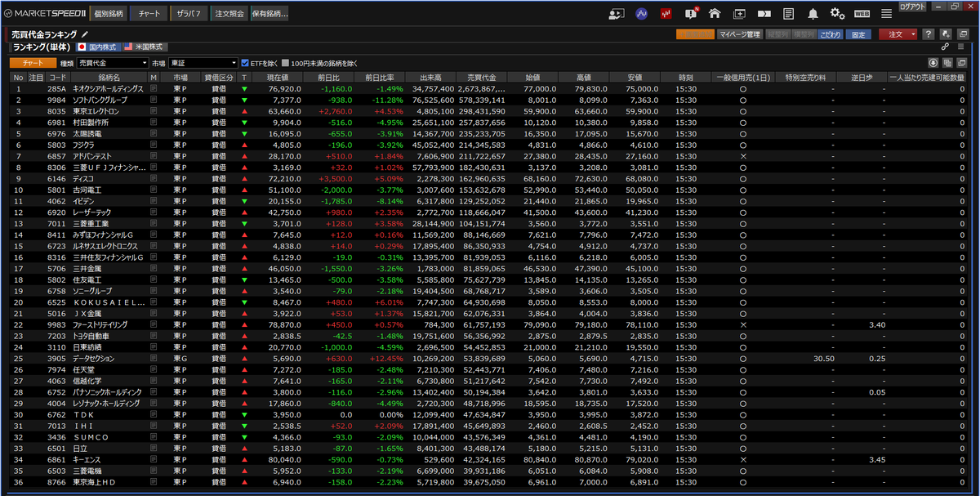Select the 村田製作所 row
The height and width of the screenshot is (496, 980).
490,123
